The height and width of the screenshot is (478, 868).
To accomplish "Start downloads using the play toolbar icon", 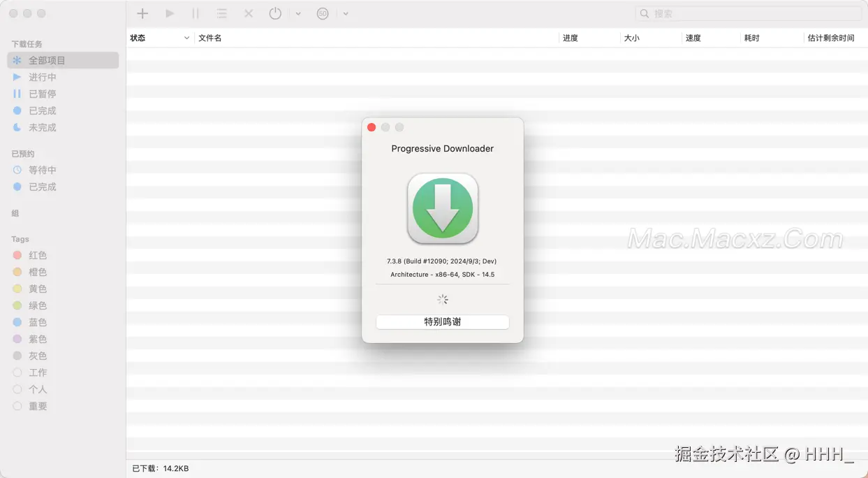I will click(x=170, y=13).
